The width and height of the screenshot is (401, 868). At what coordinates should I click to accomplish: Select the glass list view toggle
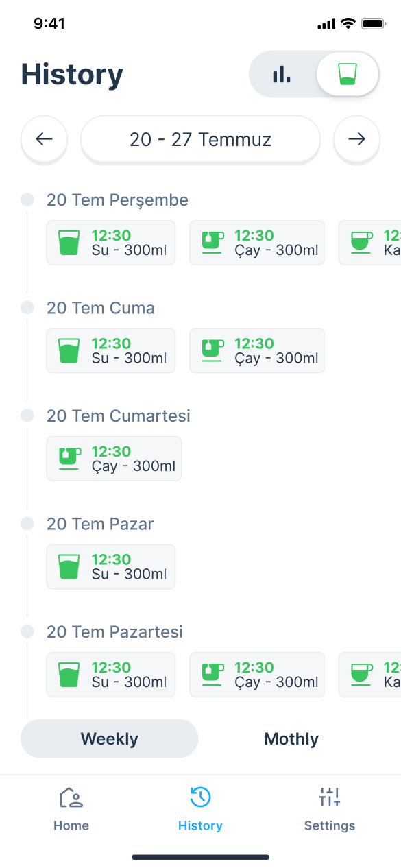[348, 74]
